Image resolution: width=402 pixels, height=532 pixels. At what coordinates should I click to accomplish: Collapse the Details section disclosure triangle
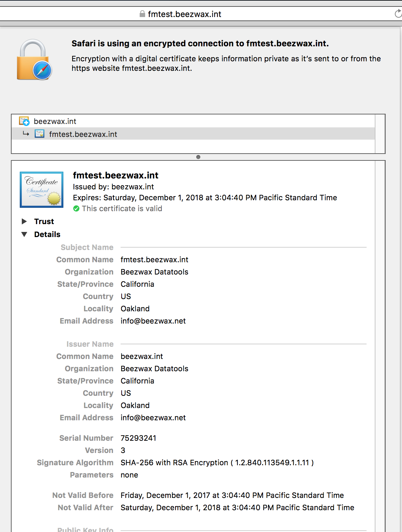click(24, 234)
